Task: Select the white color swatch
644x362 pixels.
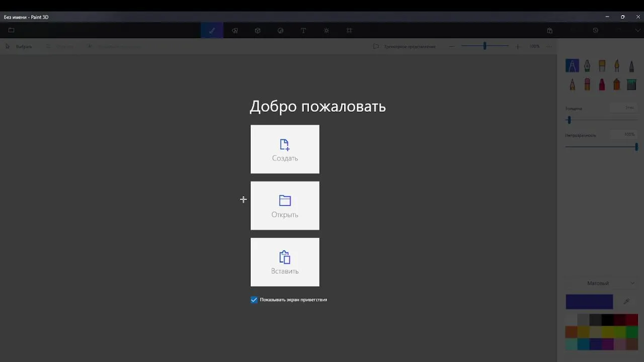Action: (x=571, y=320)
